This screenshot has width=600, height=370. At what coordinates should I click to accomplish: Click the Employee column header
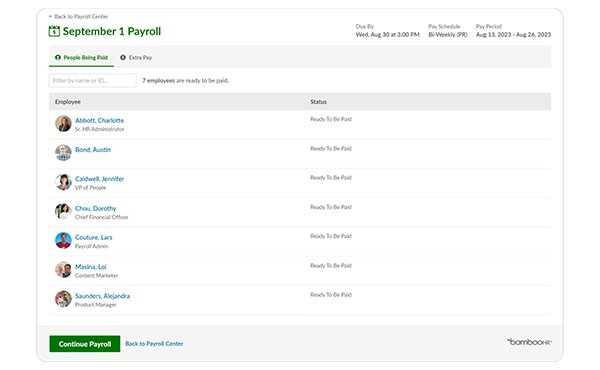tap(68, 102)
